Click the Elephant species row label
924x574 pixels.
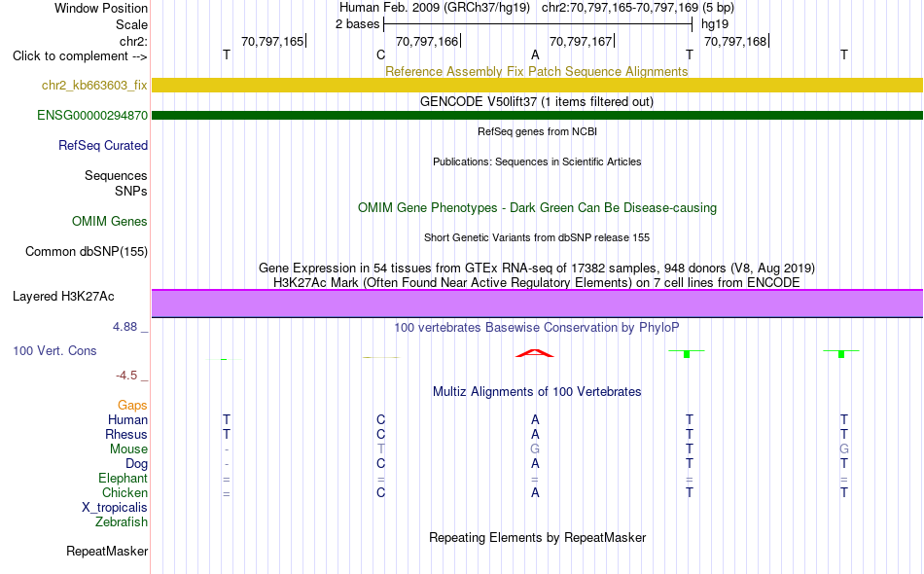point(124,478)
